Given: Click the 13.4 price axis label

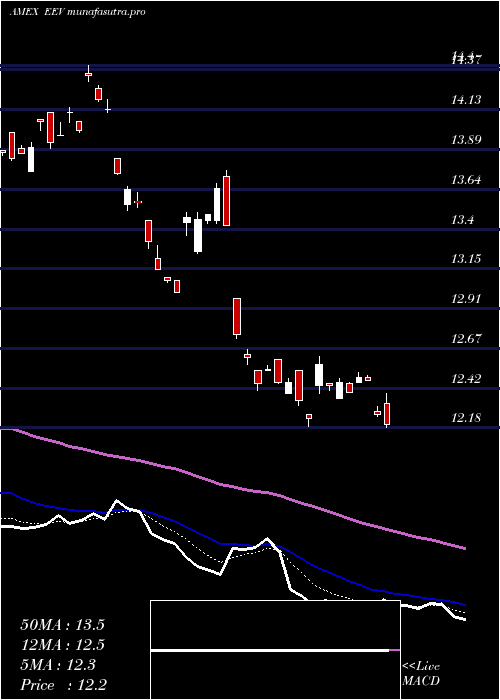Looking at the screenshot, I should click(463, 219).
